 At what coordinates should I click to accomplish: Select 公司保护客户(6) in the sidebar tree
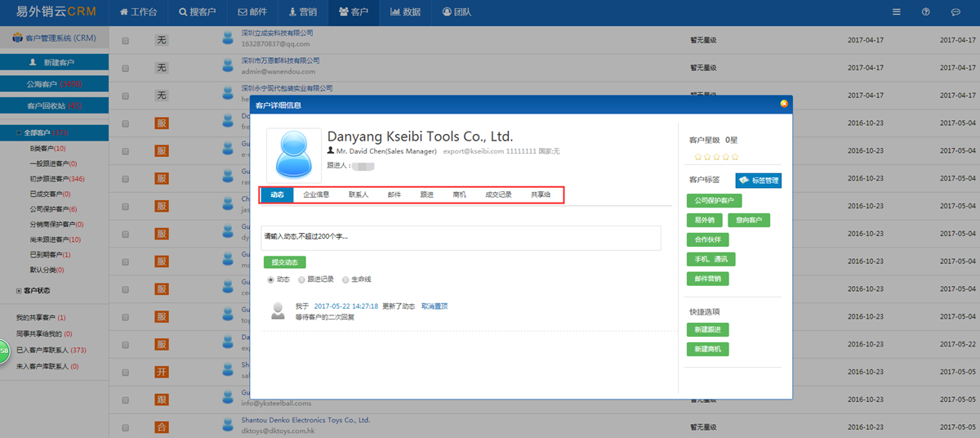click(53, 209)
